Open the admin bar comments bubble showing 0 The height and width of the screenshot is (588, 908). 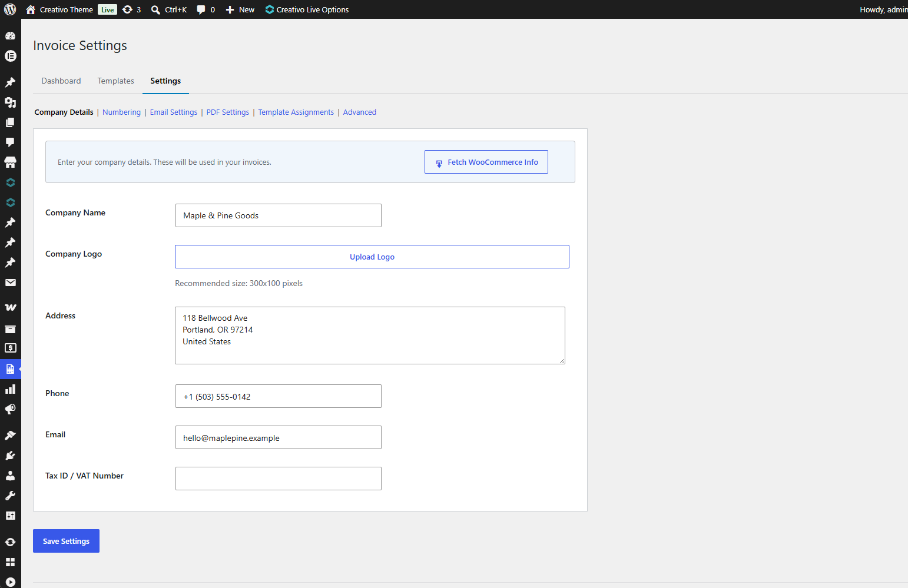(x=206, y=9)
